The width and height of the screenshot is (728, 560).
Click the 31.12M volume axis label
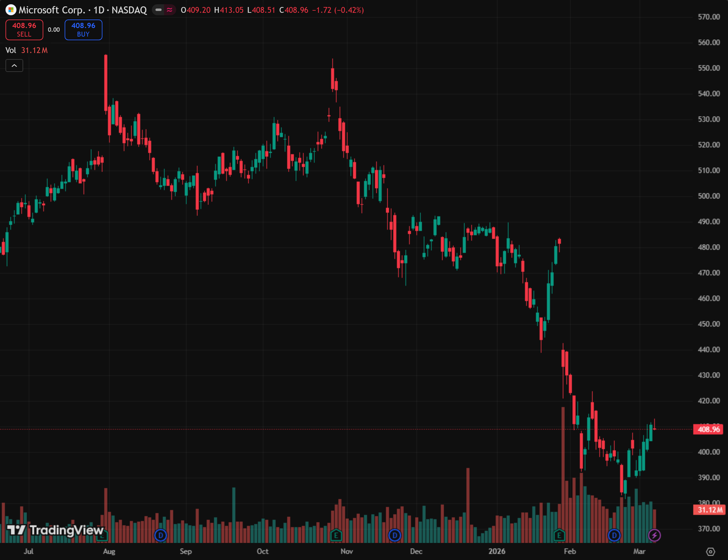[709, 510]
